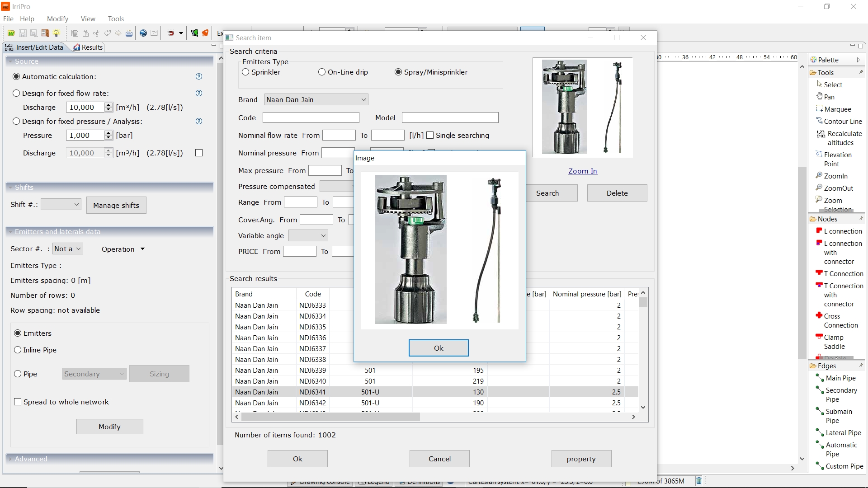
Task: Click the Zoom In link above Search
Action: click(582, 171)
